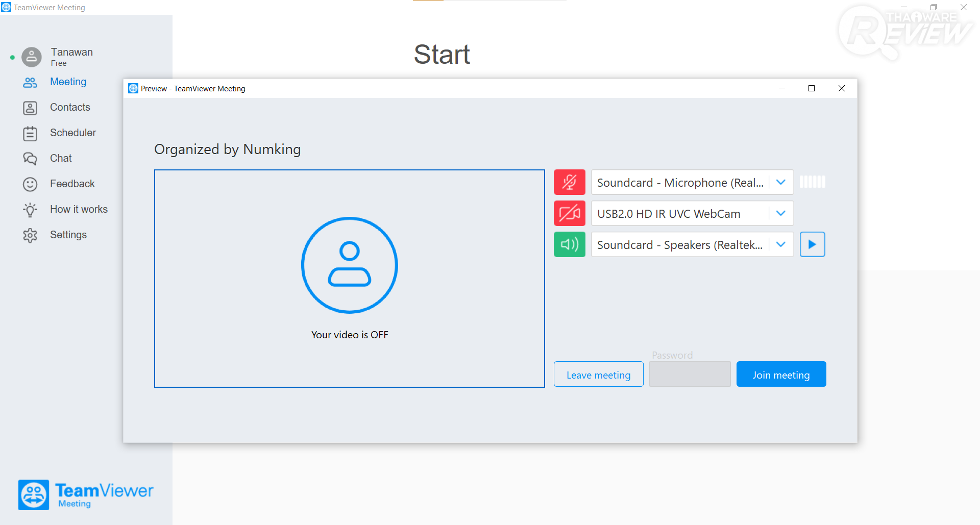The height and width of the screenshot is (525, 980).
Task: Click the microphone level meter
Action: [x=813, y=182]
